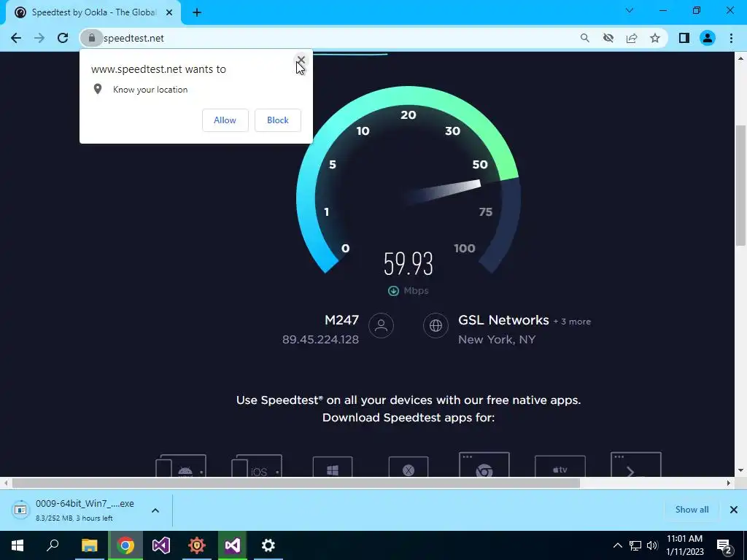Open the Mac app download icon
This screenshot has height=560, width=747.
(x=409, y=467)
